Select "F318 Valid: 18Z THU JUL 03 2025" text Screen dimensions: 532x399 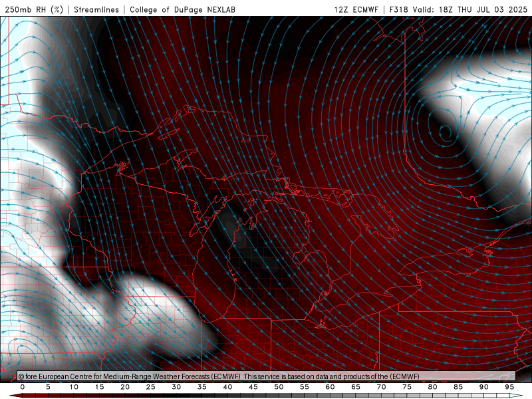coord(458,9)
